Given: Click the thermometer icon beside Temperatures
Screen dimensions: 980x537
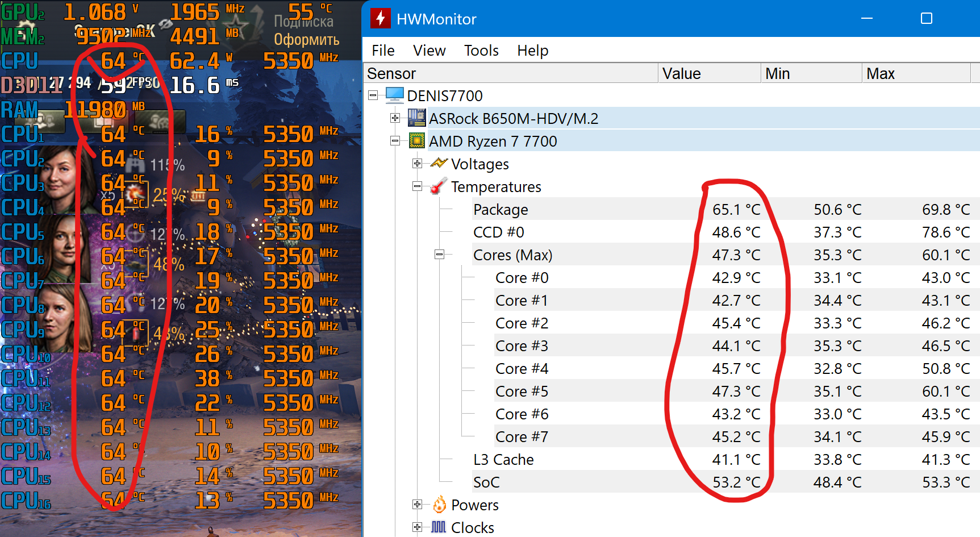Looking at the screenshot, I should 438,186.
